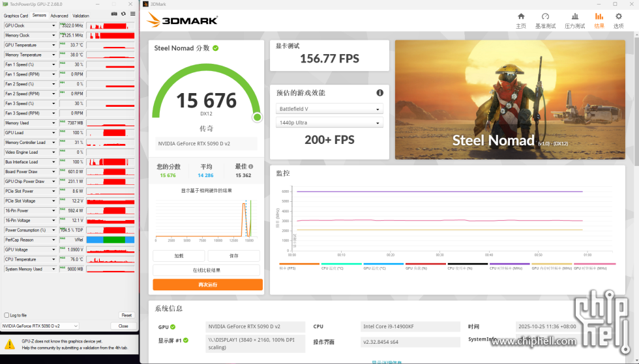Click GPU-Z screenshot camera icon

114,13
